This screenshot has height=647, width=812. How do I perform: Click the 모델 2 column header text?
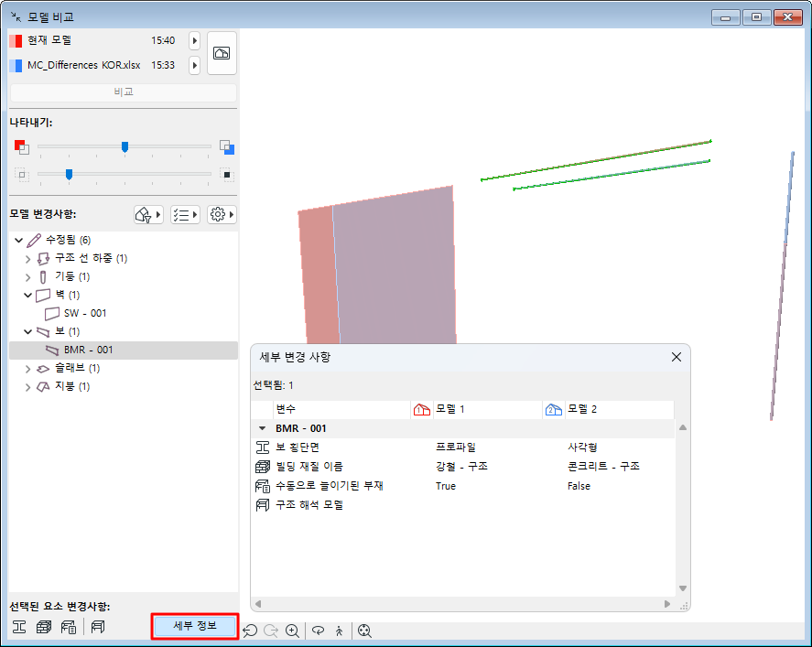582,409
